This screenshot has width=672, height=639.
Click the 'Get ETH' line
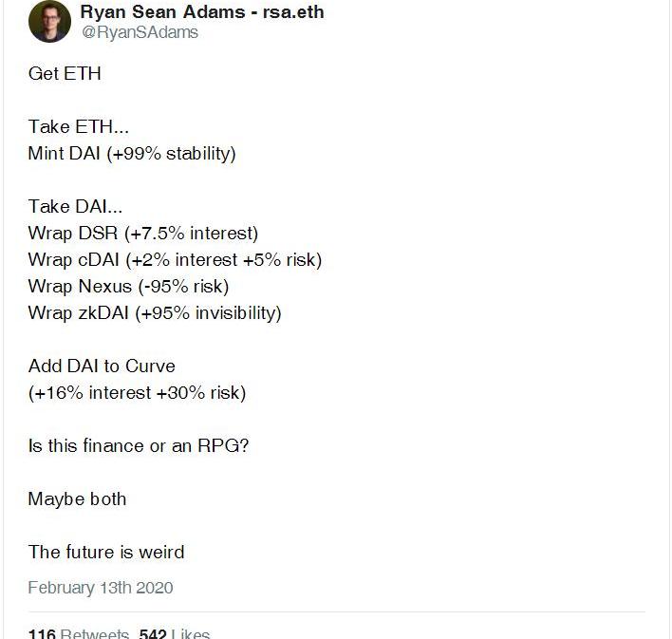[65, 73]
